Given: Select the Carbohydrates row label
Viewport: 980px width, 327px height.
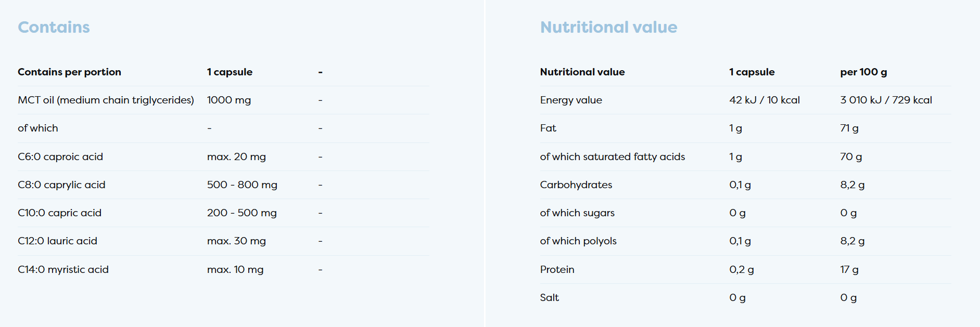Looking at the screenshot, I should pos(576,185).
